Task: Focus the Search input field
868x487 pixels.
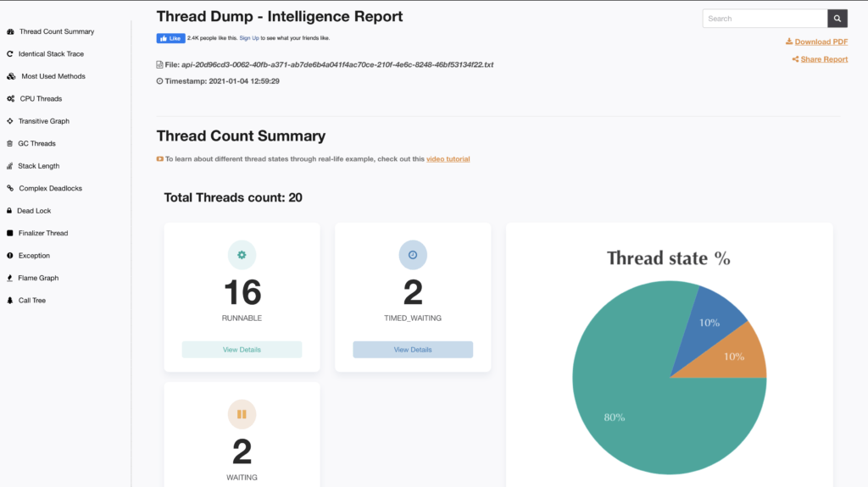Action: click(x=765, y=19)
